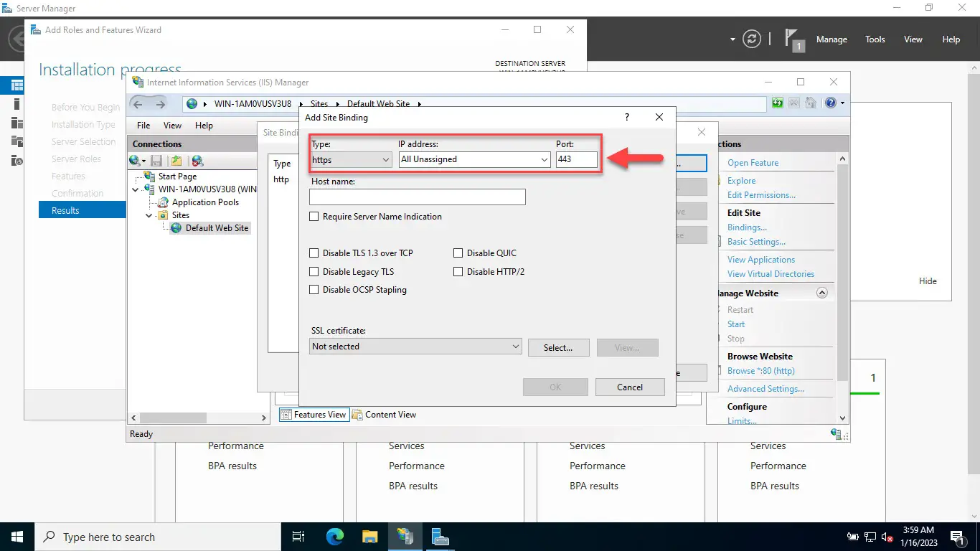Click the Host name text field
The height and width of the screenshot is (551, 980).
418,197
